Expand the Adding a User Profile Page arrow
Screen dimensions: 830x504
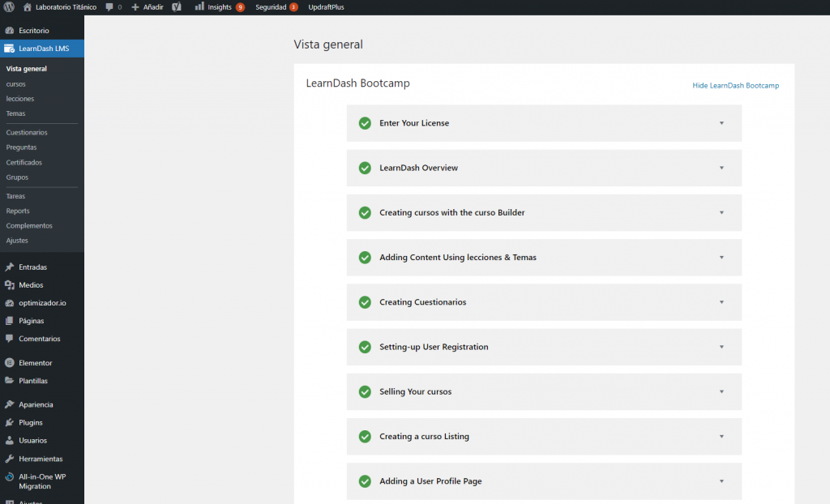(x=721, y=481)
